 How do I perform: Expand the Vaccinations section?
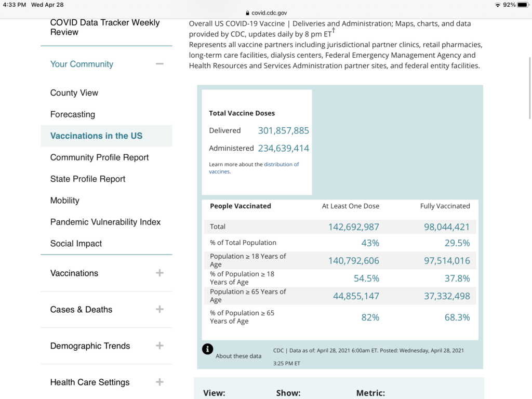pyautogui.click(x=159, y=273)
